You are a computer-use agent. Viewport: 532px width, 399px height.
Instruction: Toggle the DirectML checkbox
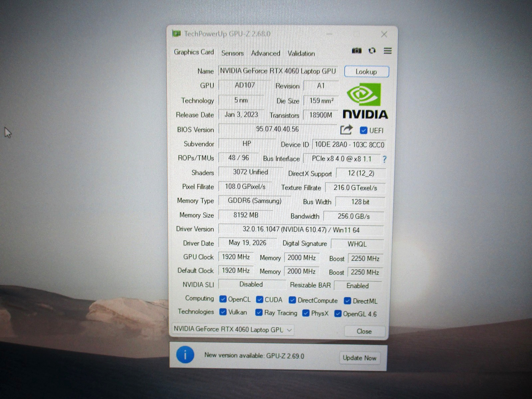(347, 301)
